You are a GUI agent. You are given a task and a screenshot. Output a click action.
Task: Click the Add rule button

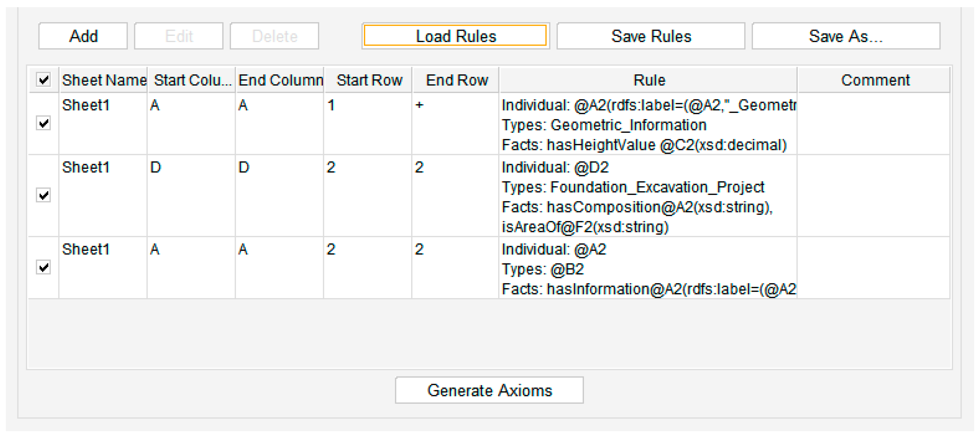(83, 36)
